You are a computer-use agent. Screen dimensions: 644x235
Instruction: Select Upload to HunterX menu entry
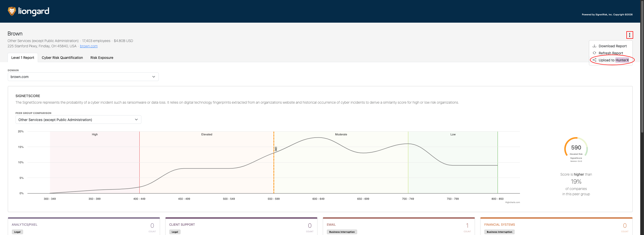click(611, 60)
